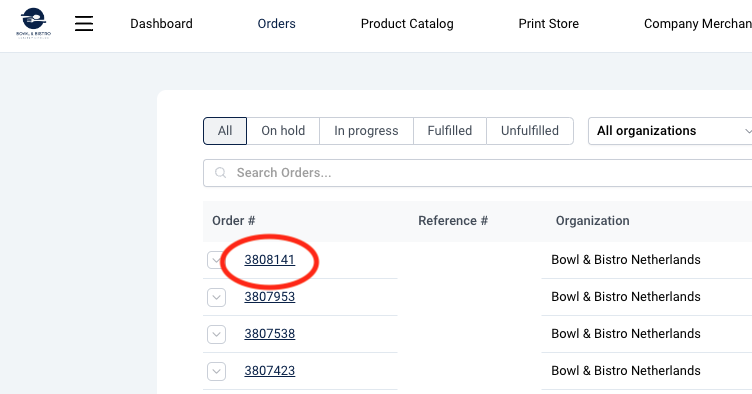Open order 3807953 link
Screen dimensions: 752x394
[270, 297]
